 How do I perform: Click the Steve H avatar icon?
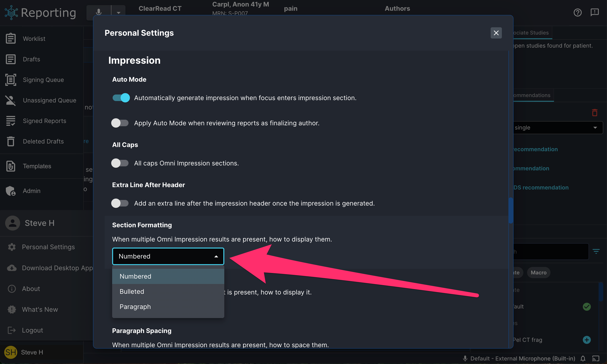point(13,223)
